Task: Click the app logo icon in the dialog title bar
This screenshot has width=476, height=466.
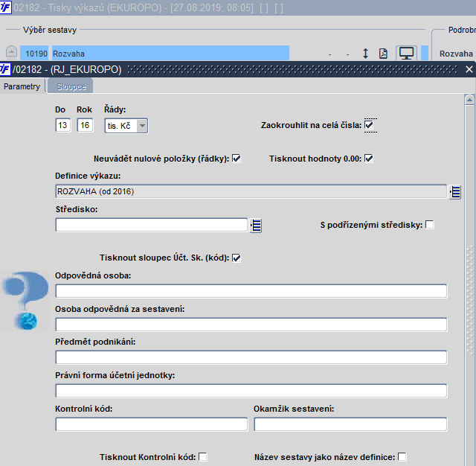Action: 5,69
